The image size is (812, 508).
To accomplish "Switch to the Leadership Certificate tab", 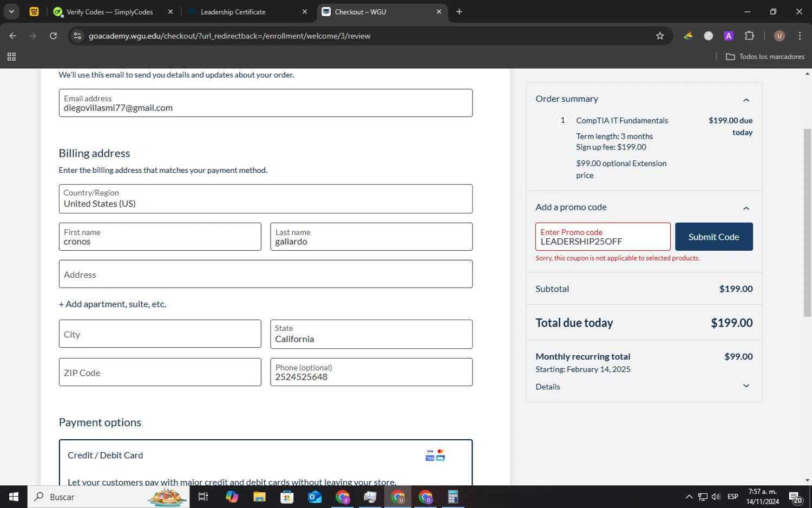I will coord(233,12).
